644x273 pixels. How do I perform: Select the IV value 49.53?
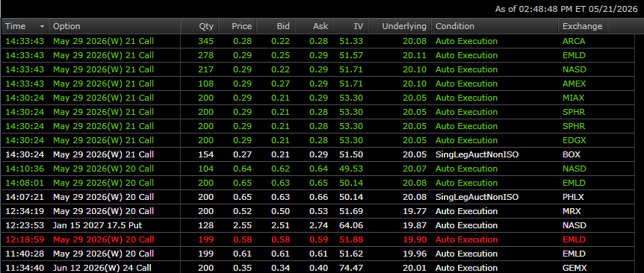point(351,169)
